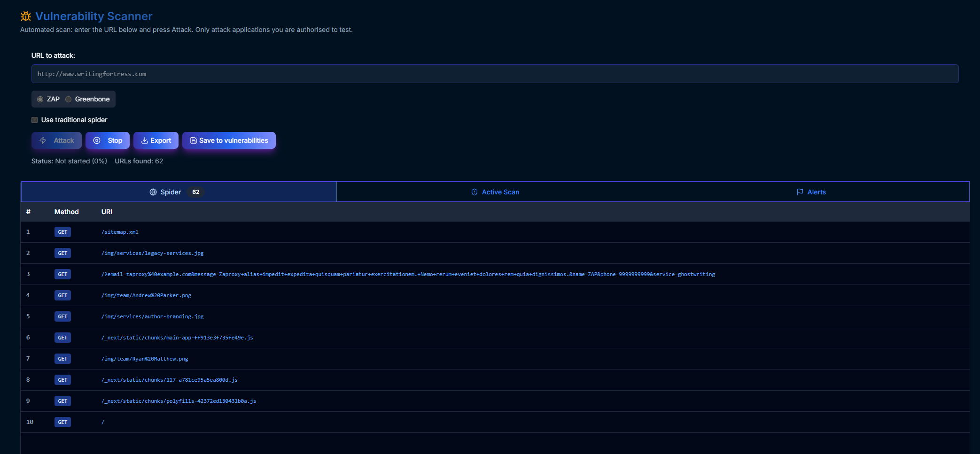Switch to the Active Scan tab
The width and height of the screenshot is (980, 454).
[495, 192]
